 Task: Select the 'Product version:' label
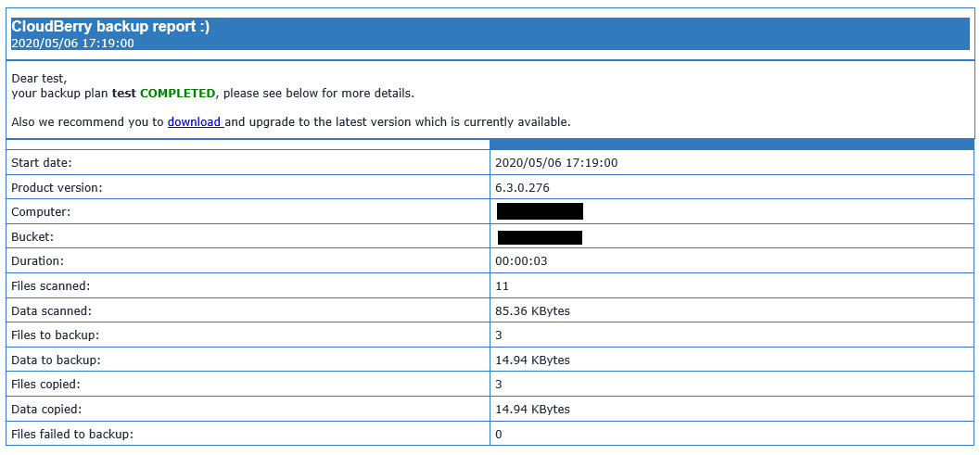pos(57,187)
